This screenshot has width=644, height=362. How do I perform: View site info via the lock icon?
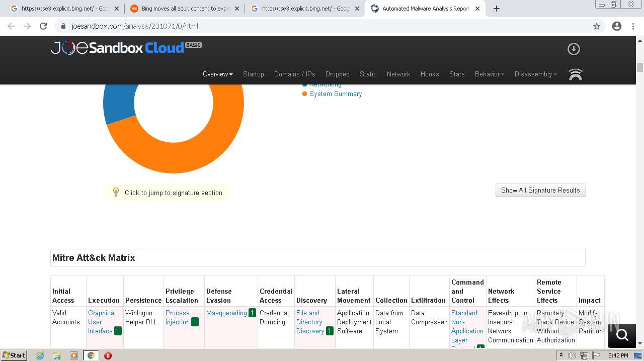tap(63, 26)
